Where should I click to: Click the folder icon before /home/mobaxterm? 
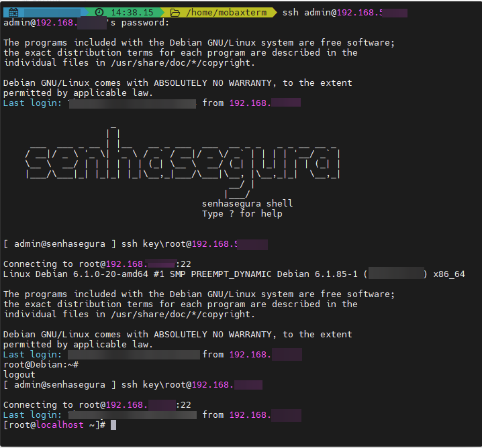(175, 13)
